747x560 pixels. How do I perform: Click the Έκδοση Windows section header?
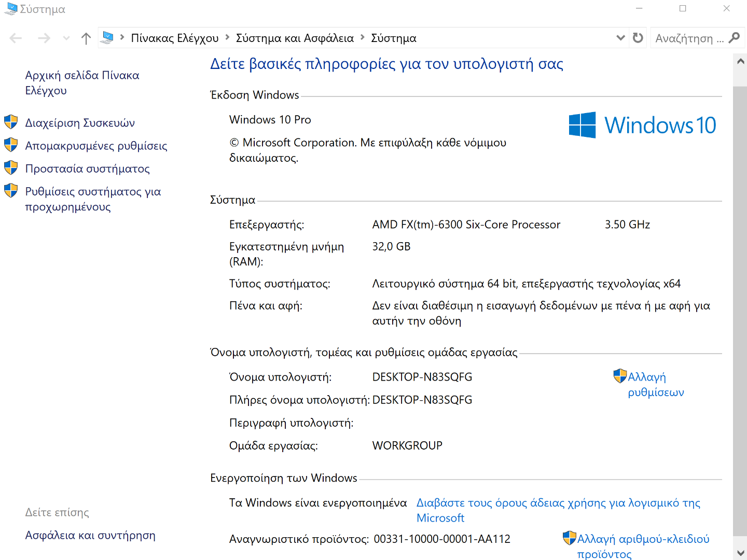click(254, 95)
